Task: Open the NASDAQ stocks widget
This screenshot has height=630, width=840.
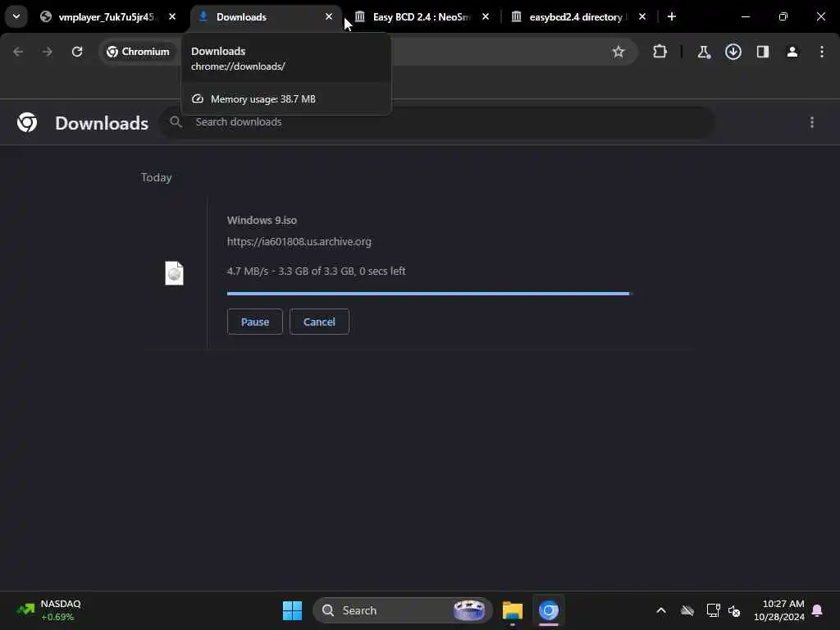Action: coord(48,610)
